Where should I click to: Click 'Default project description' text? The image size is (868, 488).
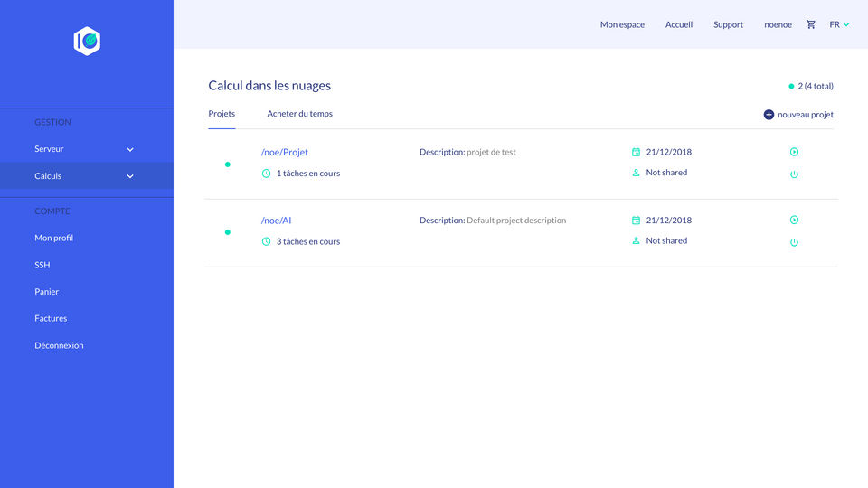(516, 220)
